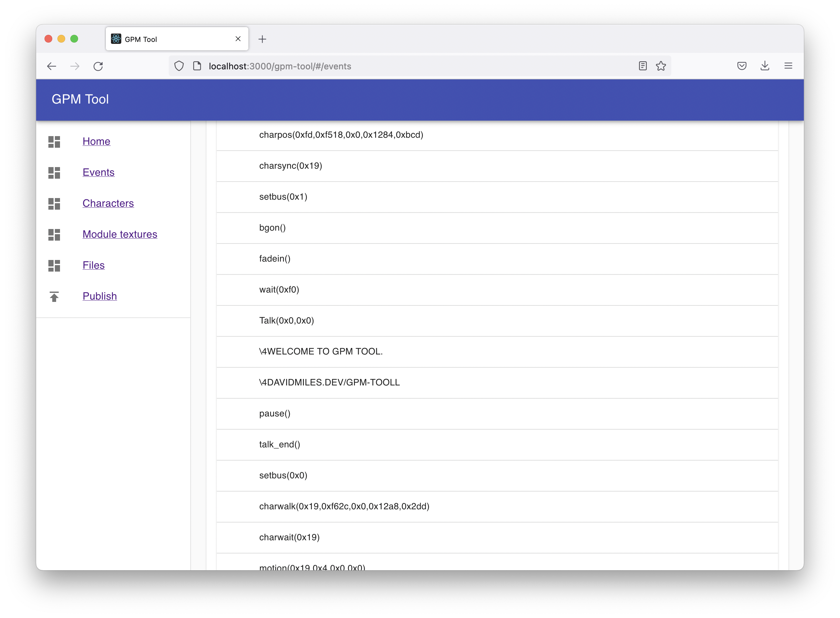Image resolution: width=840 pixels, height=618 pixels.
Task: Select the GPM Tool browser tab
Action: (x=177, y=39)
